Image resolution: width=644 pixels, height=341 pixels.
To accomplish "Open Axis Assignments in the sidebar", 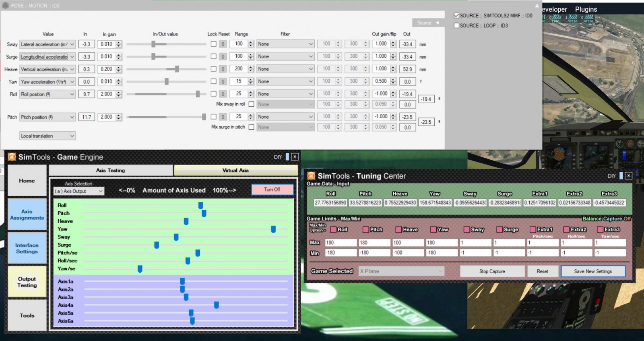I will tap(27, 214).
